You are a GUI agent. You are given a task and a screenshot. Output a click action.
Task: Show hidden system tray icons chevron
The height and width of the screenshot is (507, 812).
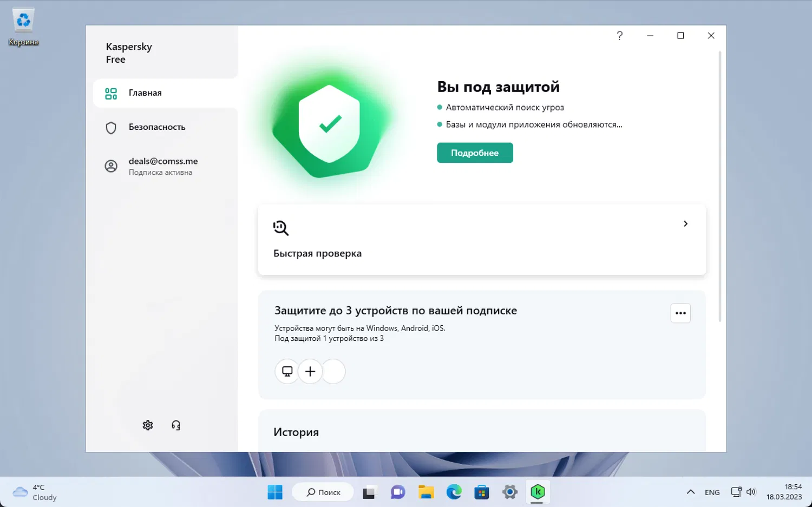[690, 492]
